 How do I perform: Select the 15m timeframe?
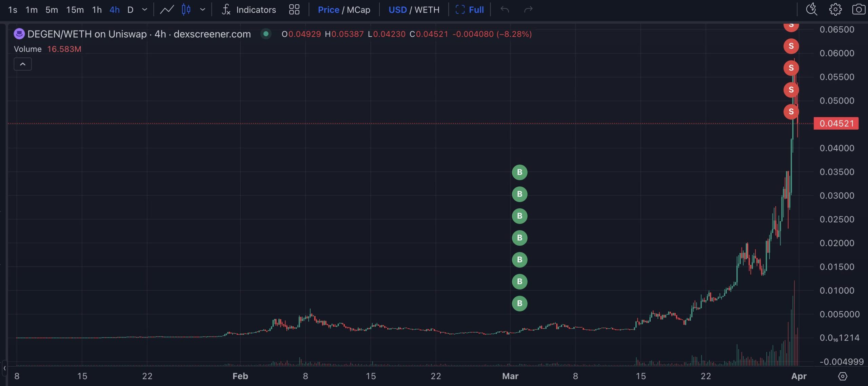click(75, 10)
